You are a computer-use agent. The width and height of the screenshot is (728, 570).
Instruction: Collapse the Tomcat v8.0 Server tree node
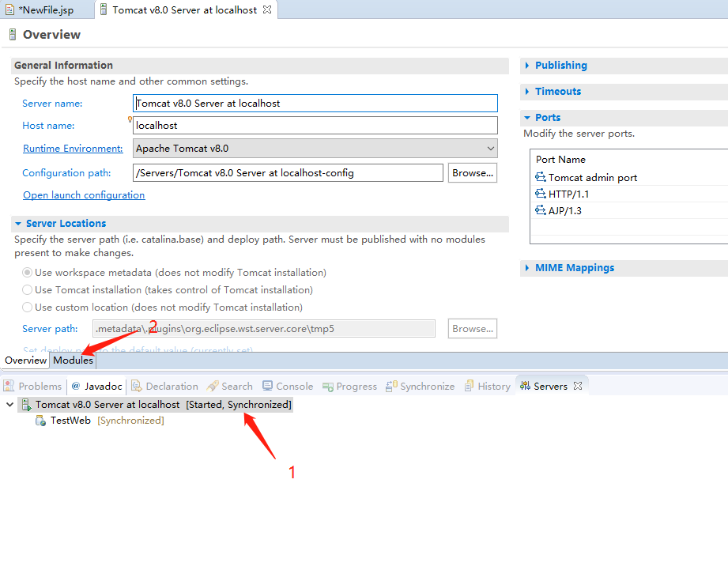(x=9, y=403)
